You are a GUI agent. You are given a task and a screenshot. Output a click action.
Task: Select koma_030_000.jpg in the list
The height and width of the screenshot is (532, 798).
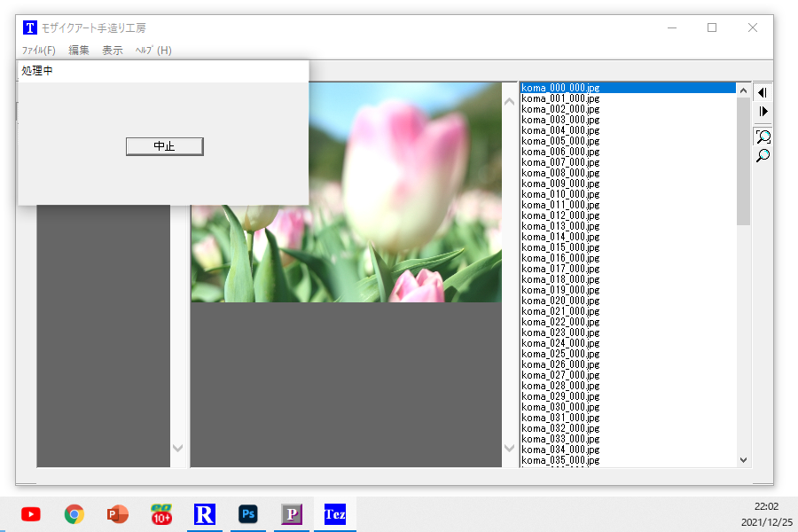point(628,407)
